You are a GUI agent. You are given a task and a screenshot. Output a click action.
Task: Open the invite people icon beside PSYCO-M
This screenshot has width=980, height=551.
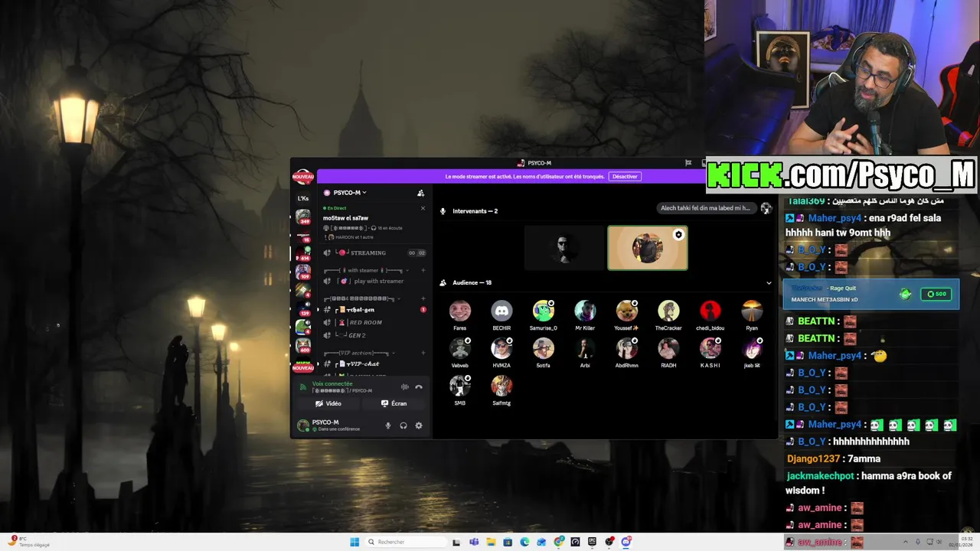(x=420, y=193)
